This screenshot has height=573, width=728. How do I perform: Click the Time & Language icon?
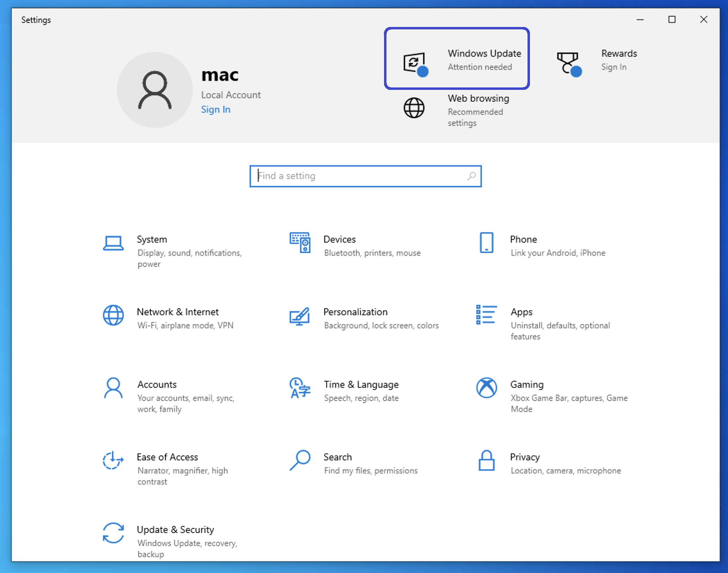point(300,388)
